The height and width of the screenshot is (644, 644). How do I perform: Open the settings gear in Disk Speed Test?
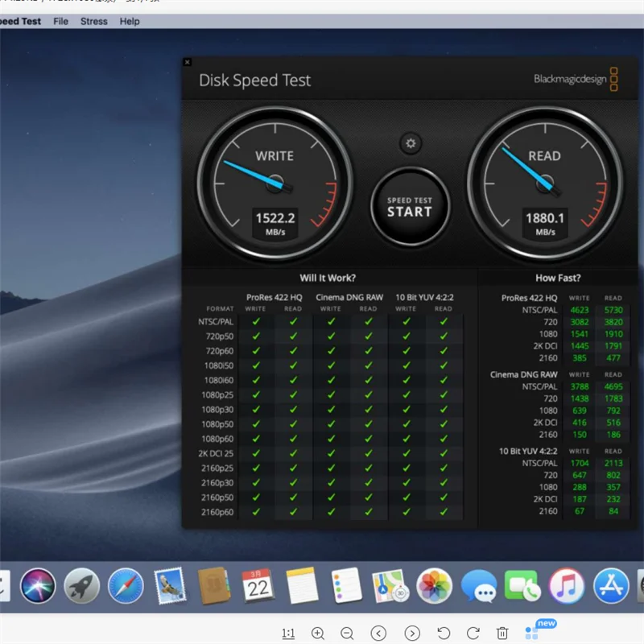(x=411, y=144)
